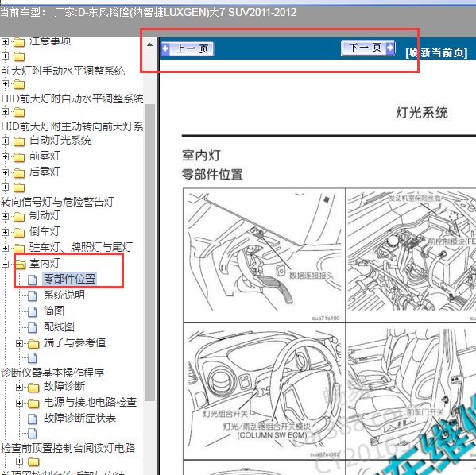Select 端子与参考值 in the tree
This screenshot has height=475, width=476.
point(75,342)
